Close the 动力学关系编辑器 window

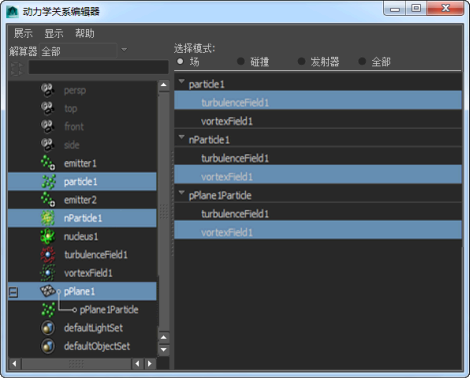(x=445, y=9)
